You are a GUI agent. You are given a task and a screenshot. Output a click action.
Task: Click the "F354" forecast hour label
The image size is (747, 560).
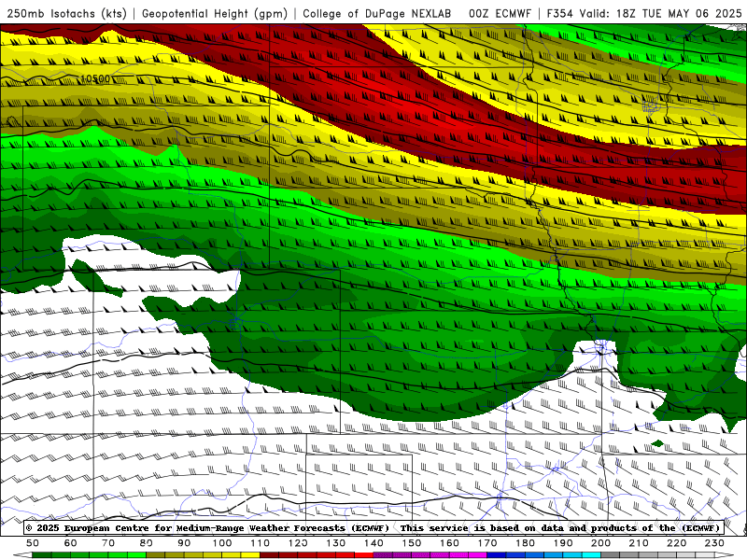[559, 13]
